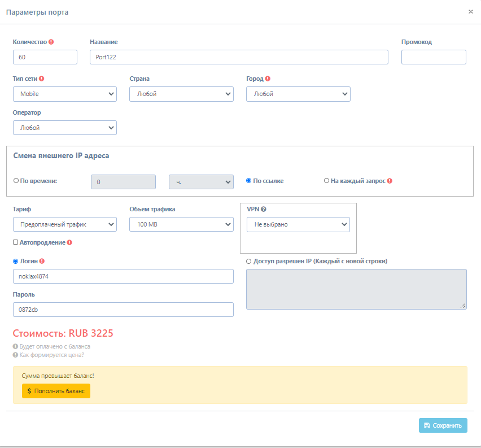Screen dimensions: 481x448
Task: Choose the На каждый запрос radio button
Action: pyautogui.click(x=326, y=181)
